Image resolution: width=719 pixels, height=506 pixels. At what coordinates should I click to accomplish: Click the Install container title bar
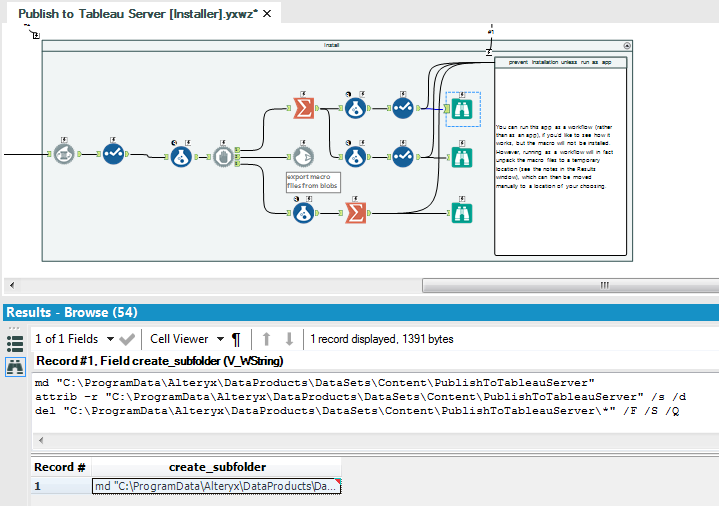coord(332,45)
